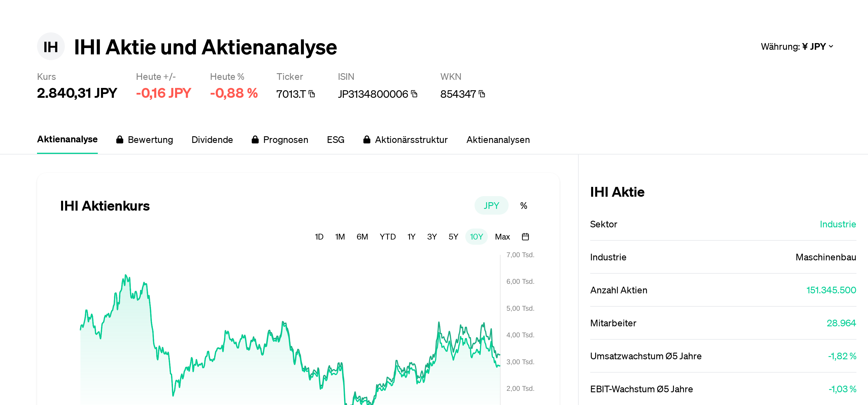Open the Dividende tab
868x405 pixels.
[x=212, y=140]
